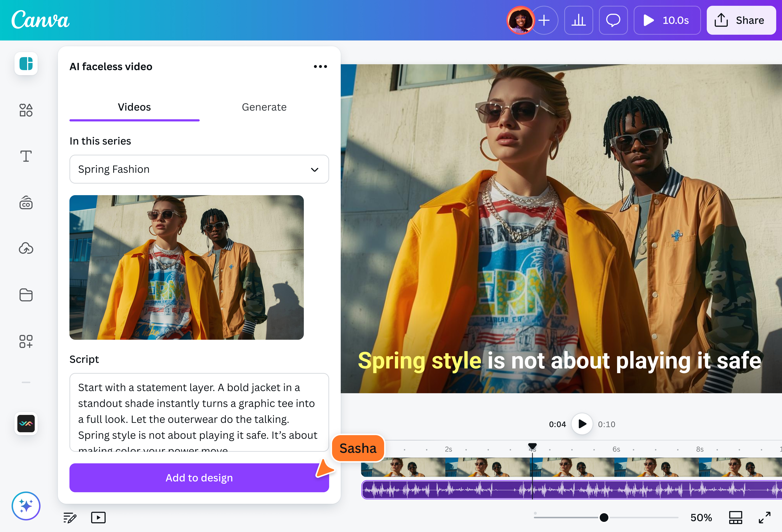Open the comments speech bubble icon

(613, 20)
